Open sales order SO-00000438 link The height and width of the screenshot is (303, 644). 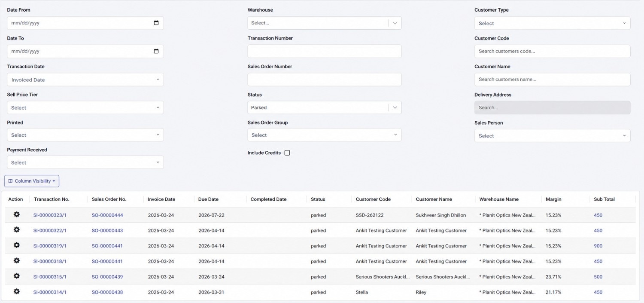click(107, 292)
